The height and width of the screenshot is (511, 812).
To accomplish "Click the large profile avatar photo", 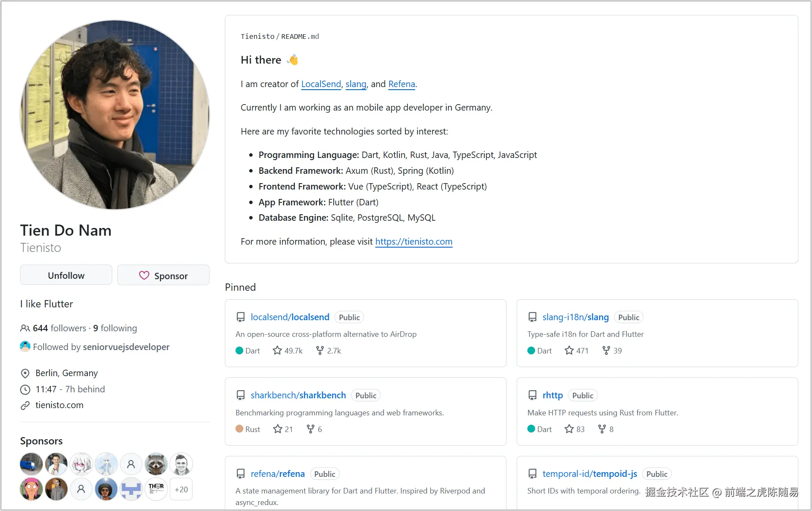I will (115, 115).
